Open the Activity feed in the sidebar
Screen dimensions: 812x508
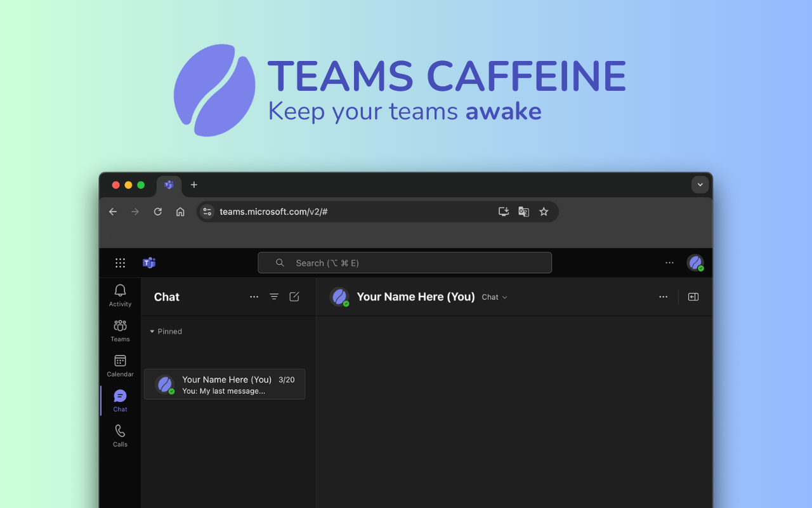click(120, 295)
